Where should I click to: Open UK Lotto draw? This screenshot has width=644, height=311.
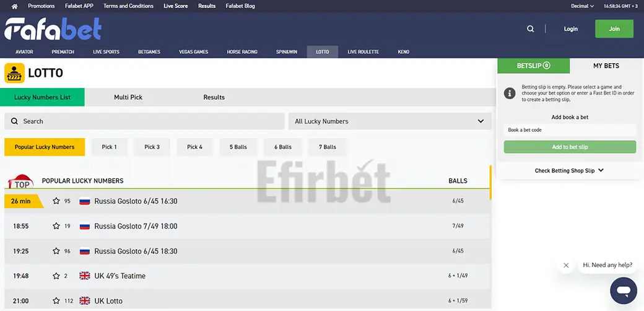[x=248, y=300]
